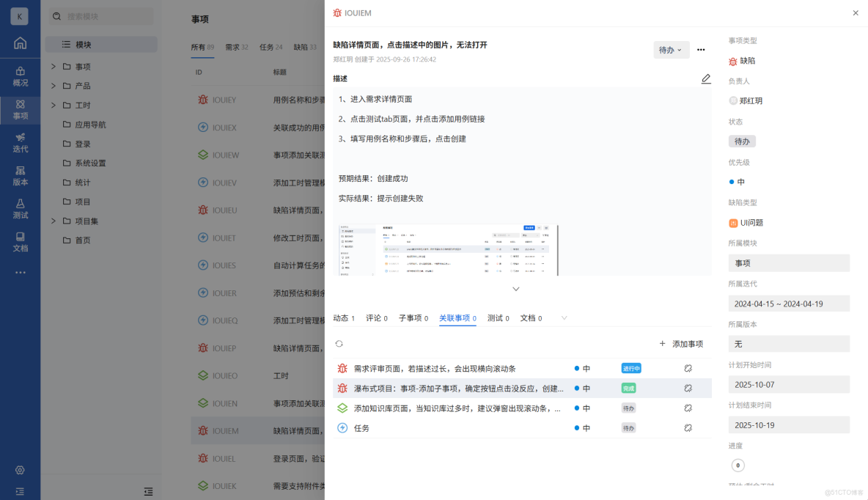Open the more menu (...) in left sidebar
This screenshot has height=500, width=868.
point(20,272)
